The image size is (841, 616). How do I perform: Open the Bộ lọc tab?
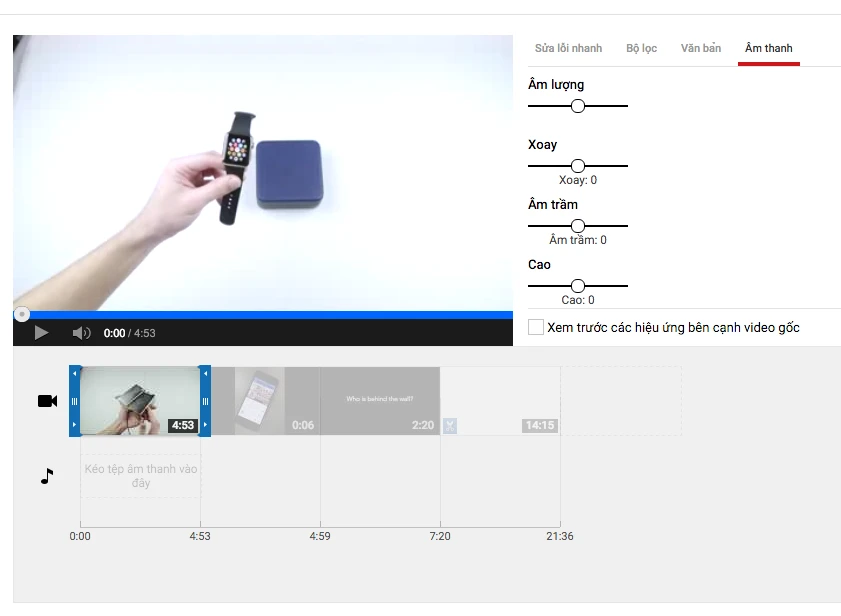(642, 47)
